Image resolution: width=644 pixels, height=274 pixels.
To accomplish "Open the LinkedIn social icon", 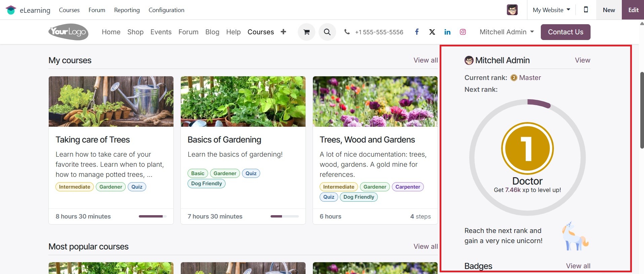I will [x=447, y=32].
